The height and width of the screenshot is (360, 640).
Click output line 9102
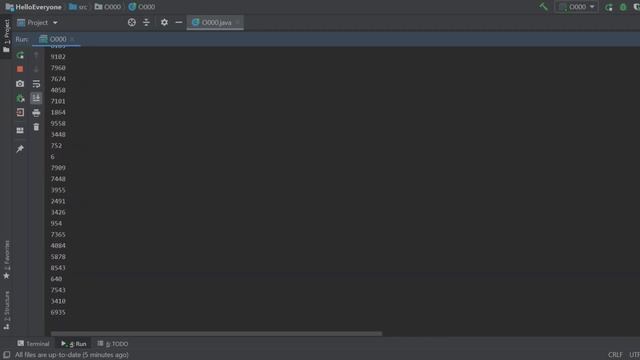click(58, 57)
